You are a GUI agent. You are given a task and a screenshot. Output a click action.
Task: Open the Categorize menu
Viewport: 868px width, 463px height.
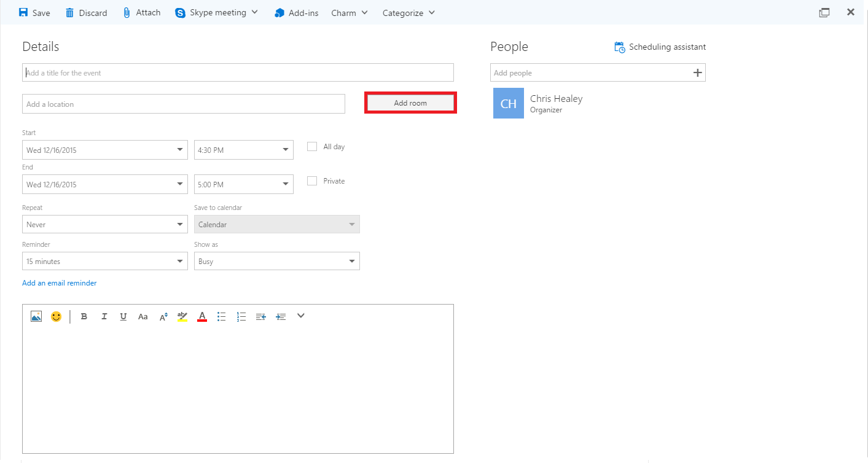409,13
